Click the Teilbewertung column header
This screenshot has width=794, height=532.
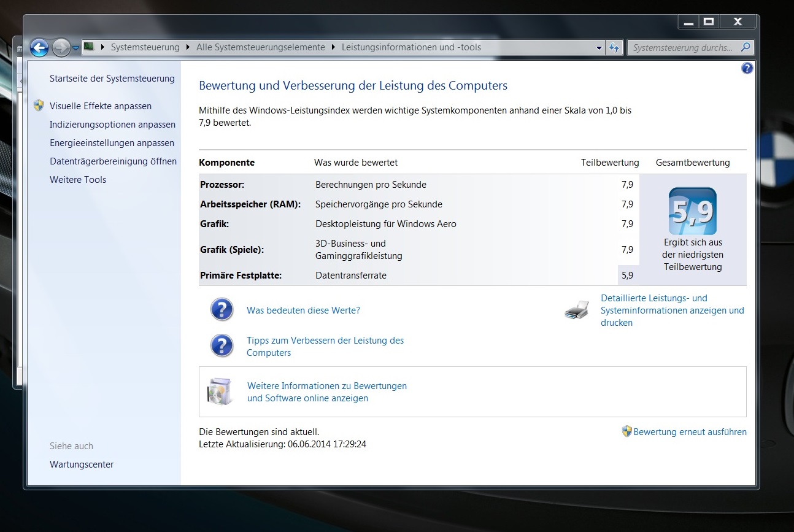pyautogui.click(x=610, y=163)
